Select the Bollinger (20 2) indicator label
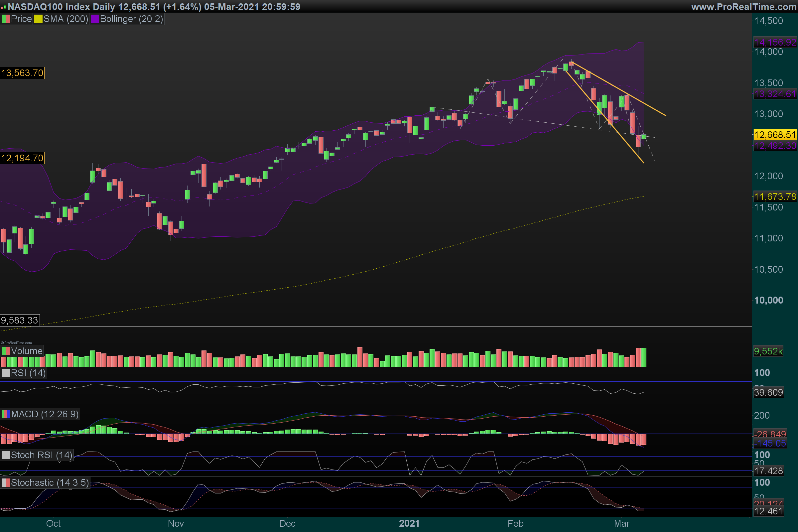The image size is (798, 532). click(x=131, y=19)
